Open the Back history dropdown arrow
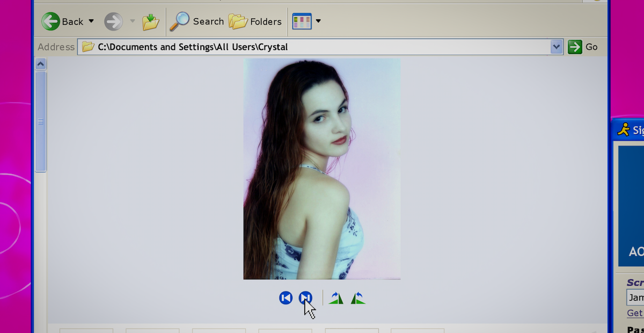The width and height of the screenshot is (644, 333). click(91, 21)
